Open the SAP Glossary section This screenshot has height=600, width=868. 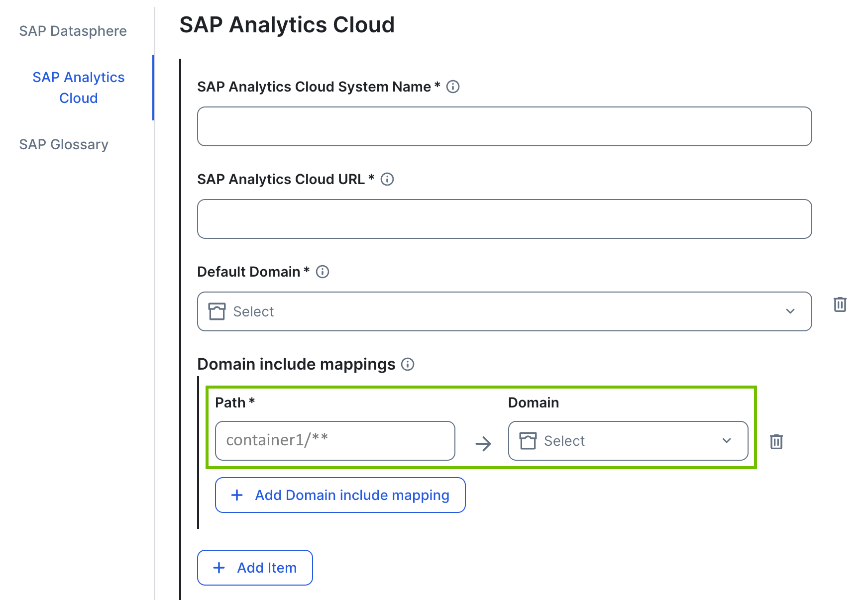64,144
